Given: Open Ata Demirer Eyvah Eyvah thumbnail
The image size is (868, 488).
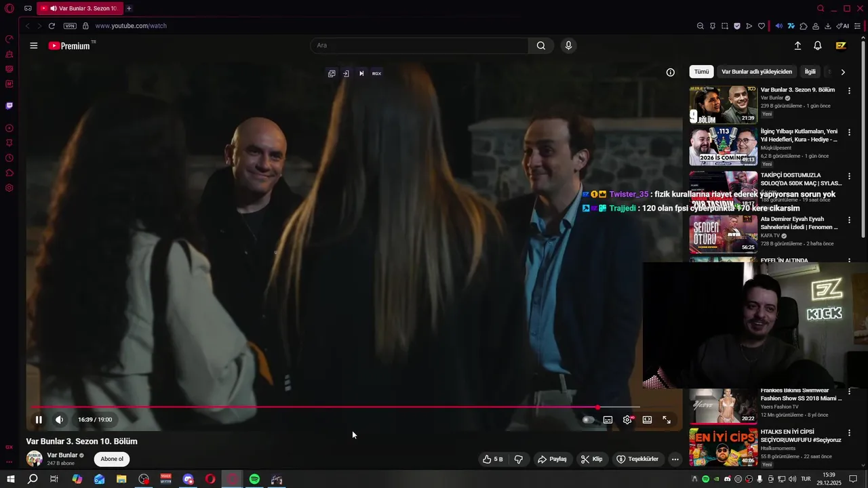Looking at the screenshot, I should 724,234.
